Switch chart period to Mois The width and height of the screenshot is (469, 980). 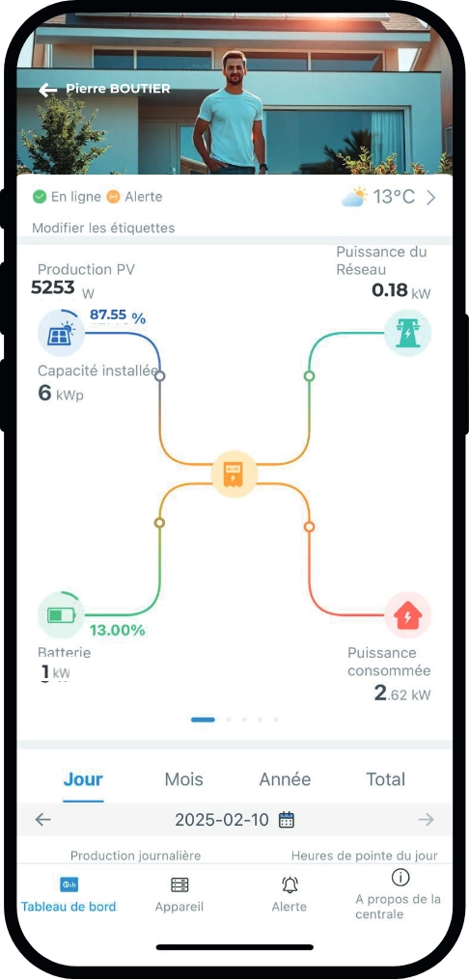tap(184, 779)
